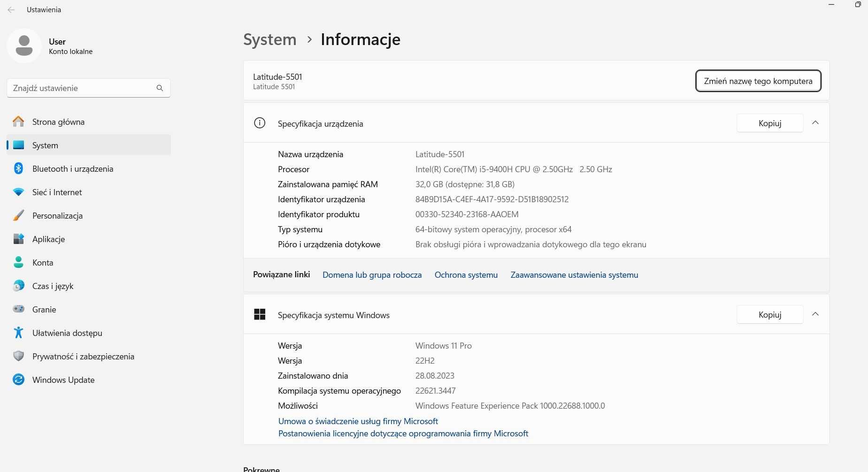Screen dimensions: 868x472
Task: Click product ID 00330-52340-23168-AAOEM
Action: (x=467, y=214)
